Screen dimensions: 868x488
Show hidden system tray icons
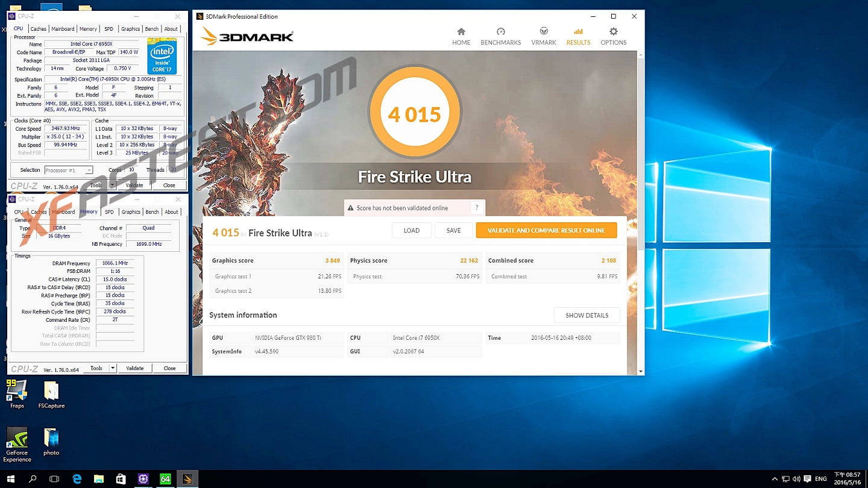(x=773, y=479)
